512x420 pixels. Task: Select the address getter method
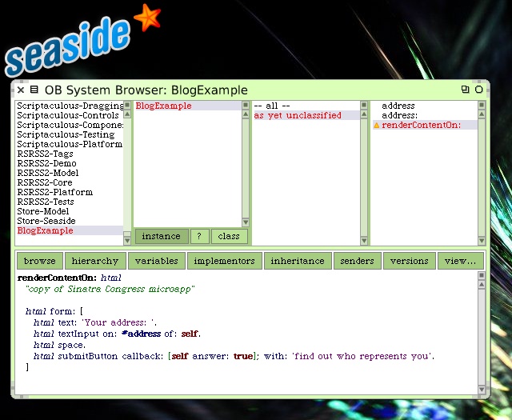click(425, 106)
